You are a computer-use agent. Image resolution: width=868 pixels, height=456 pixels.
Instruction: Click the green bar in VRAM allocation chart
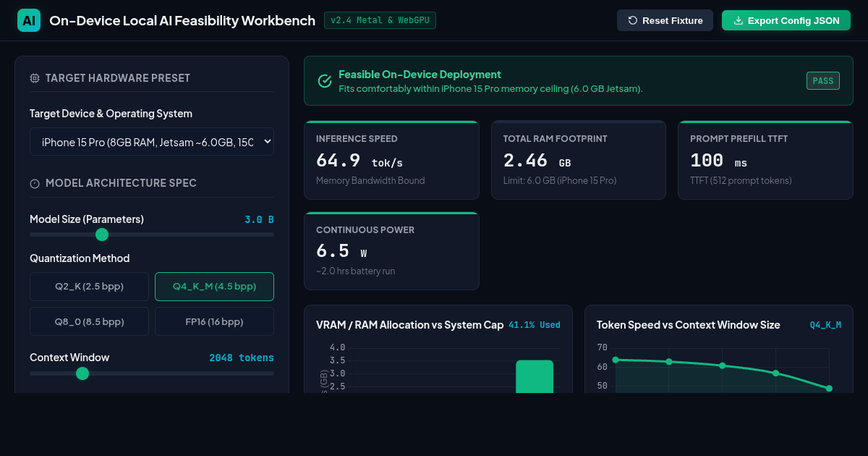(535, 376)
